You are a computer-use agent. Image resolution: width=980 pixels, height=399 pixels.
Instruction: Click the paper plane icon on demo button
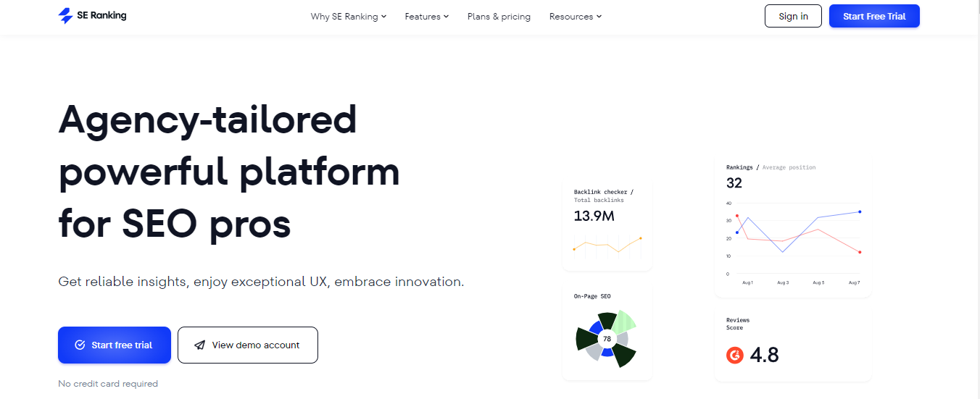click(x=200, y=345)
